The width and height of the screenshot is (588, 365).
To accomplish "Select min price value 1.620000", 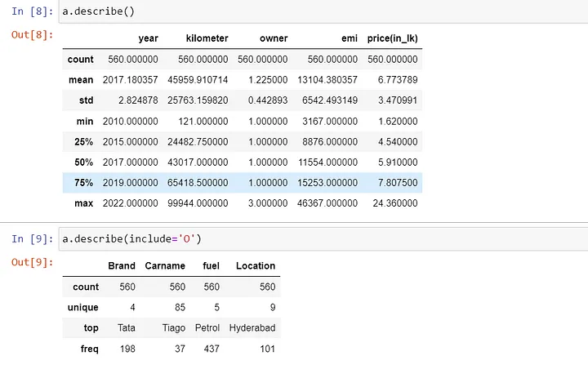I will [x=398, y=122].
